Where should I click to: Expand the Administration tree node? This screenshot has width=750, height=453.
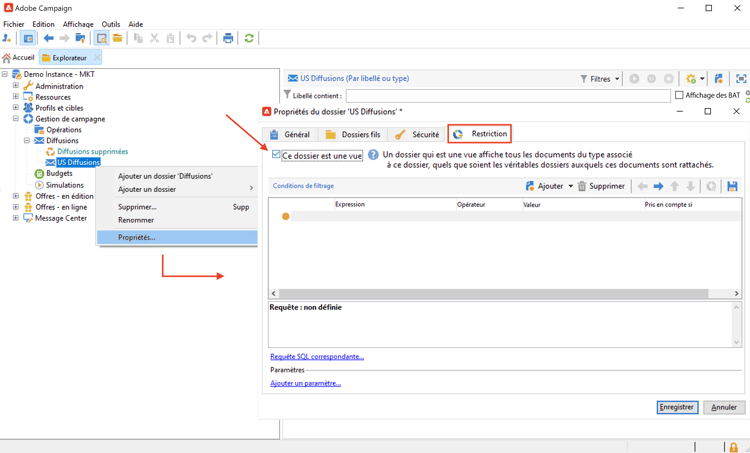(x=16, y=86)
